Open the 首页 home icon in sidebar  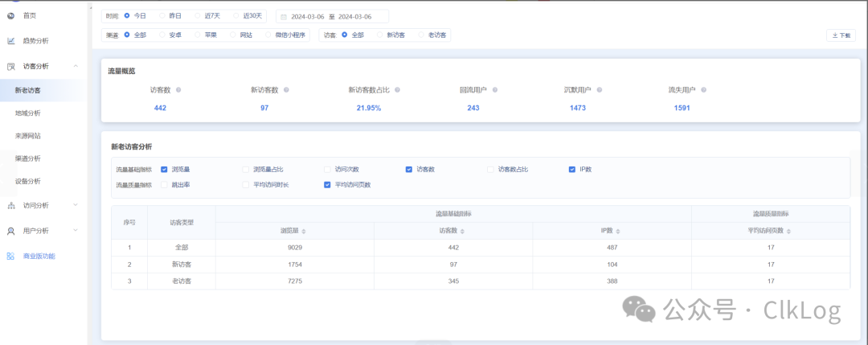10,15
